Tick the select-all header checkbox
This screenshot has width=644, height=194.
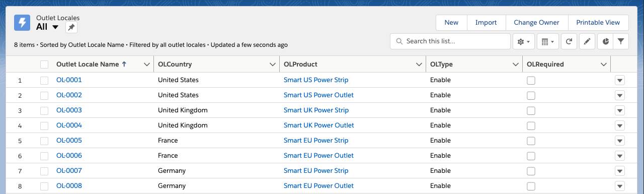pos(44,64)
